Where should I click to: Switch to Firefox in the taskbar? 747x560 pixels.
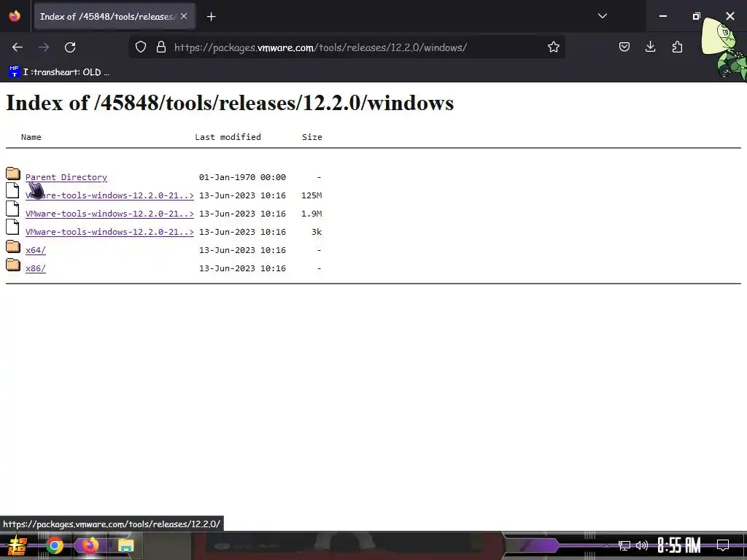click(90, 545)
